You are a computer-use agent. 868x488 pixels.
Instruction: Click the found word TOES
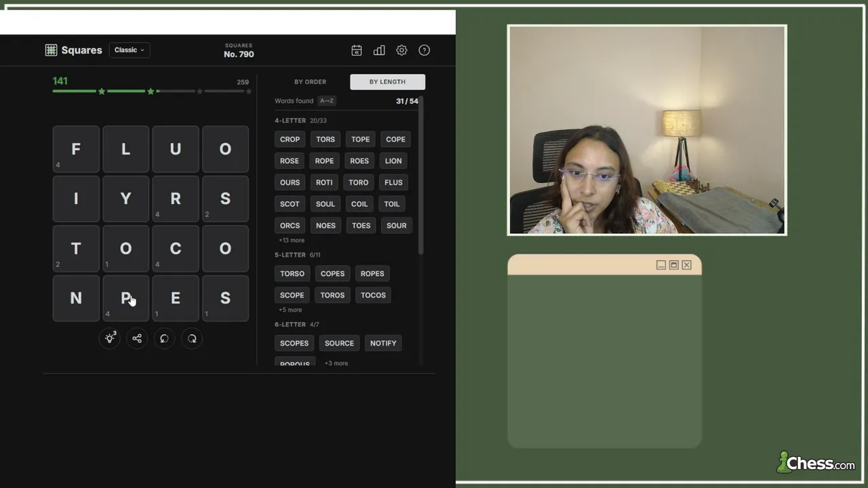coord(361,226)
